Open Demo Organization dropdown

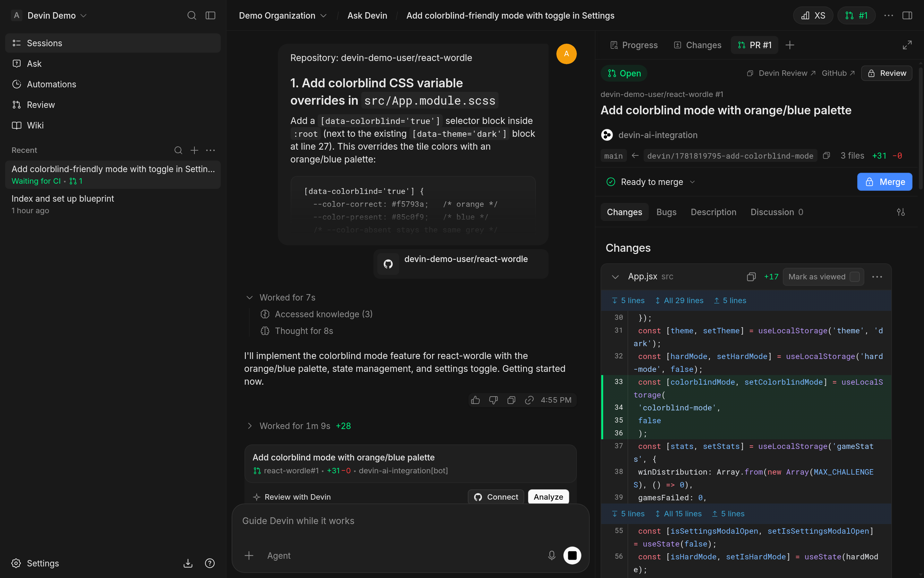pos(283,15)
